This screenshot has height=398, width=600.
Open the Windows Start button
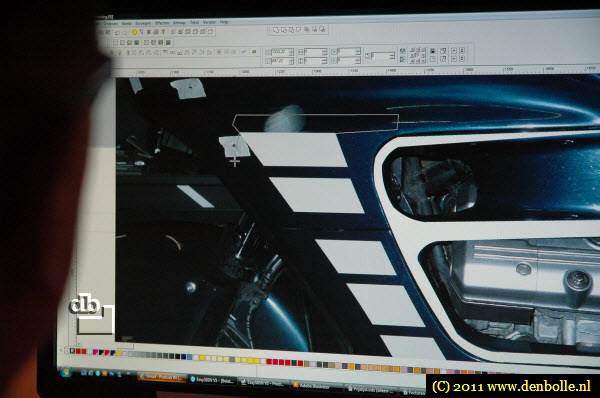coord(65,372)
